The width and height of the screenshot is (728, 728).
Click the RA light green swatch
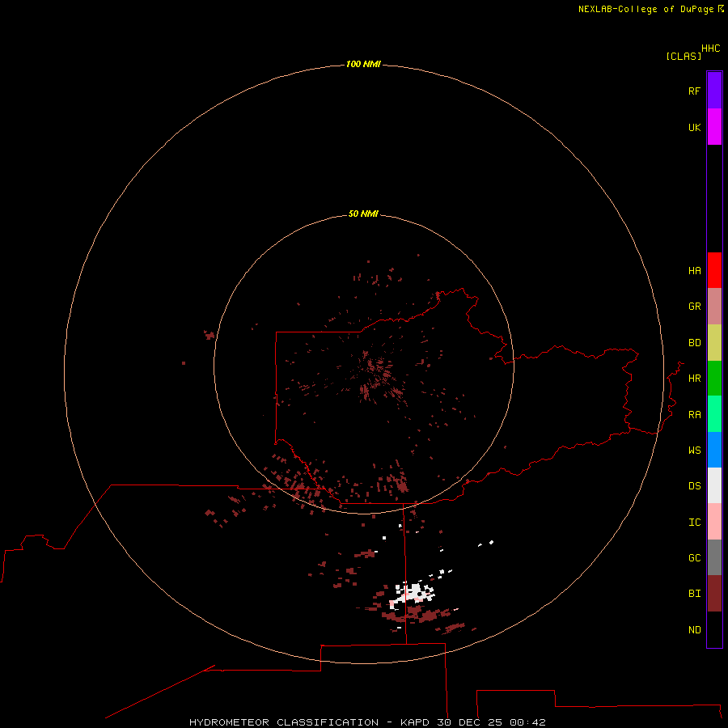click(x=714, y=414)
